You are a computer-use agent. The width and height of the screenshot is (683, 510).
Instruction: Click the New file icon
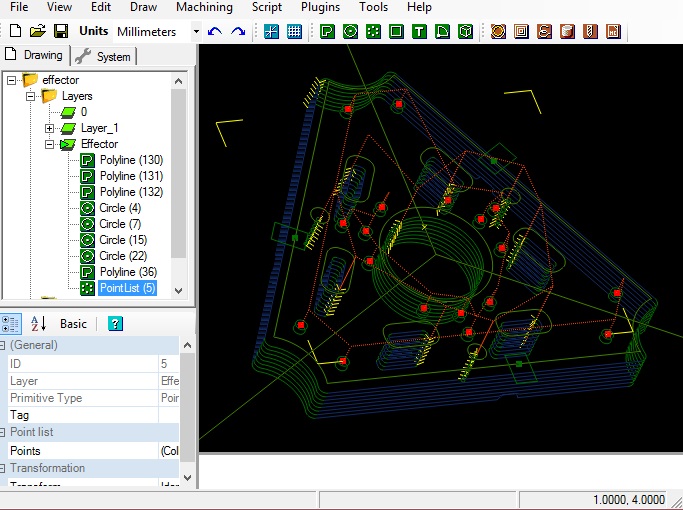pyautogui.click(x=15, y=31)
